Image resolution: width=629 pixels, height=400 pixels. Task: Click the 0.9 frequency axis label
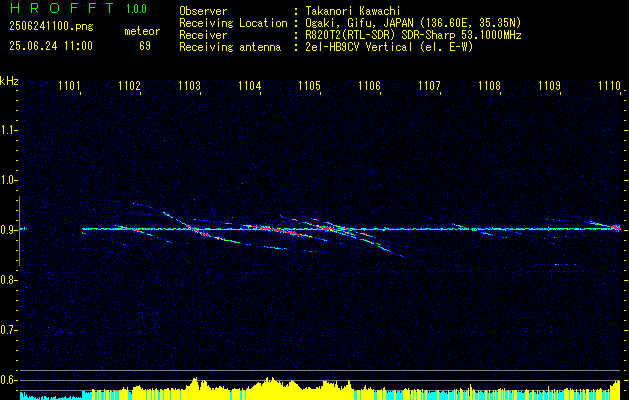(x=9, y=230)
